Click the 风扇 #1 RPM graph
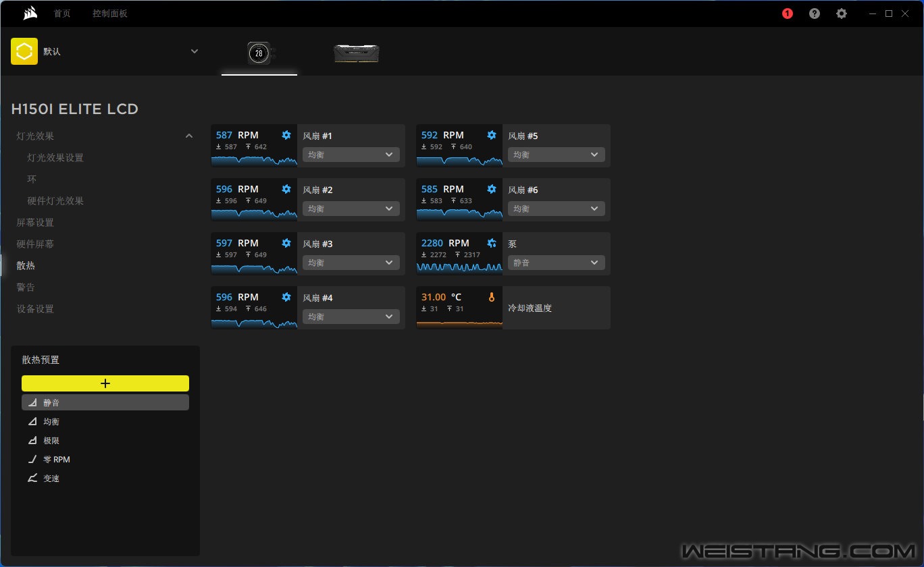 click(x=254, y=160)
